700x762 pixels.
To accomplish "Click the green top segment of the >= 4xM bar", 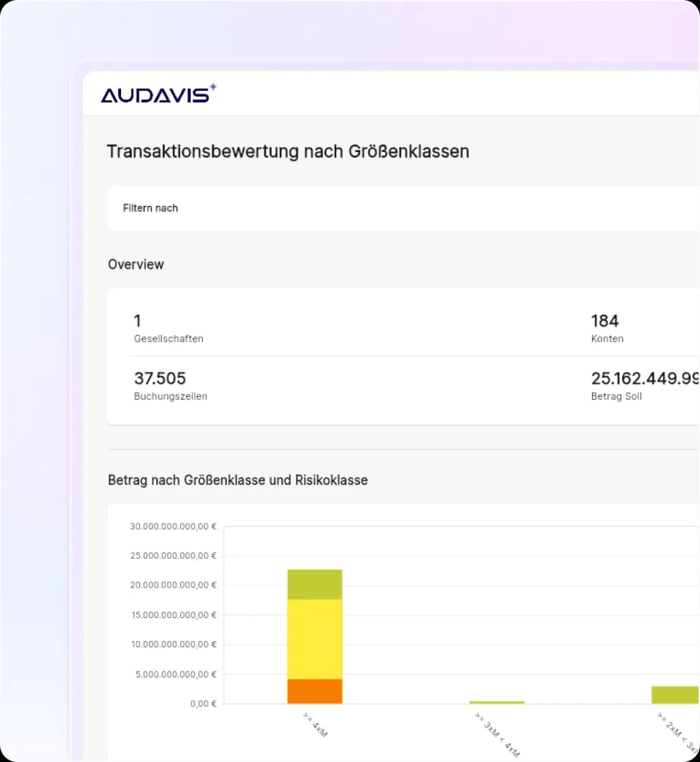I will [315, 583].
